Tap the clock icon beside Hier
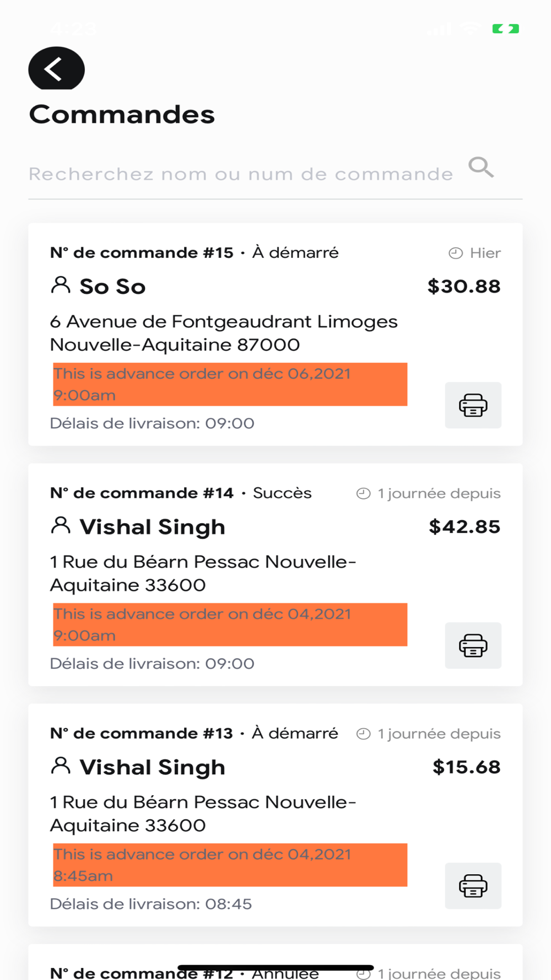This screenshot has height=980, width=551. click(456, 253)
